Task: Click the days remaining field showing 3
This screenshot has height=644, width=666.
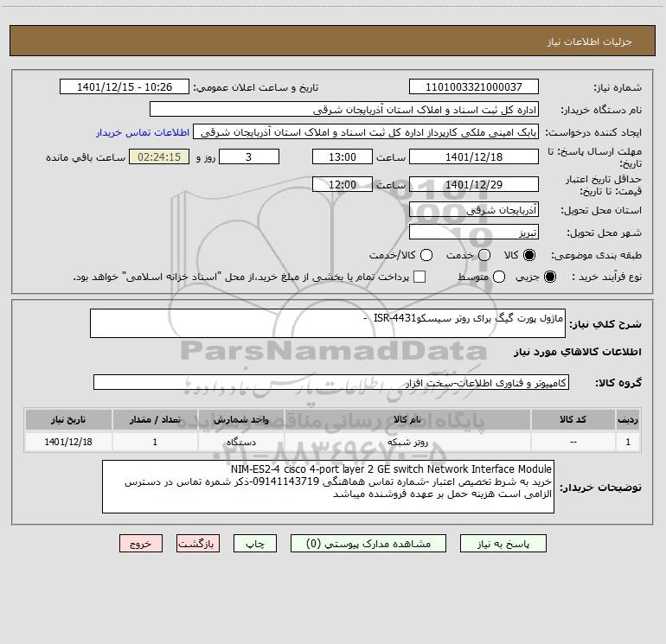Action: (249, 156)
